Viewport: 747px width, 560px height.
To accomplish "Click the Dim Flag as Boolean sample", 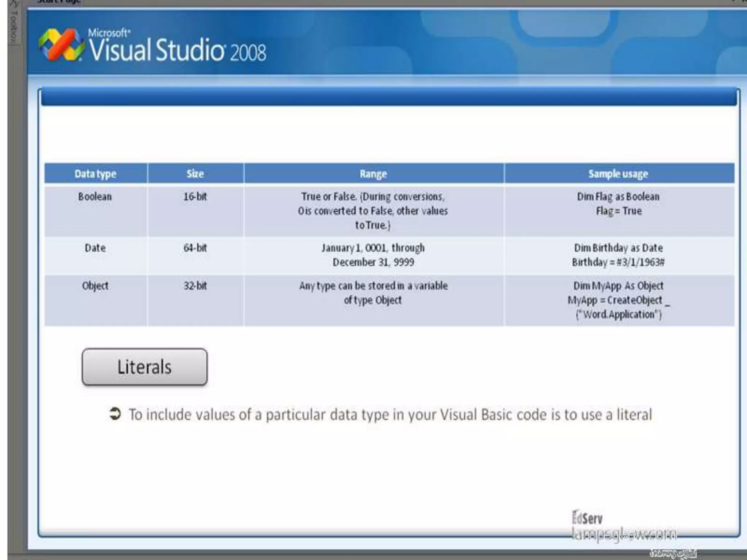I will pyautogui.click(x=619, y=211).
